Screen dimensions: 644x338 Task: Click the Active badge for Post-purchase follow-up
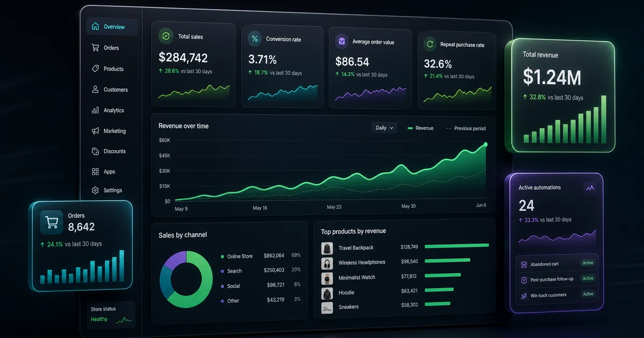coord(588,278)
